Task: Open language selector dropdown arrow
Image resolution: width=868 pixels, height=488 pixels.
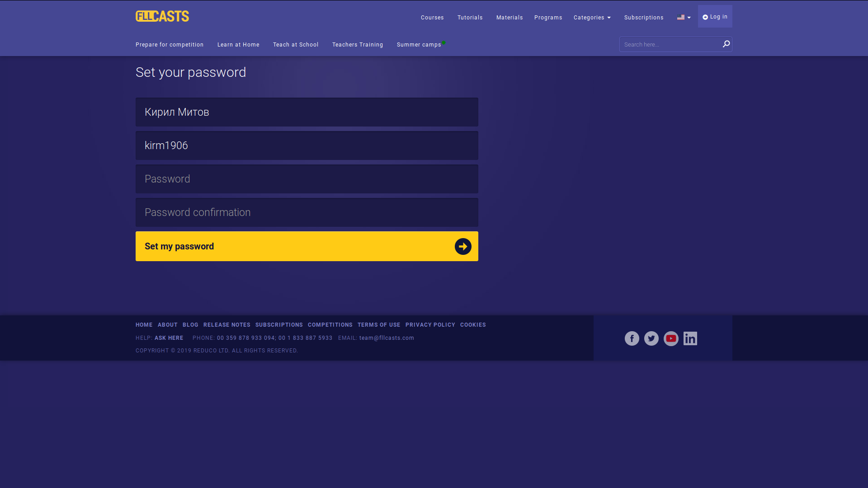Action: click(689, 18)
